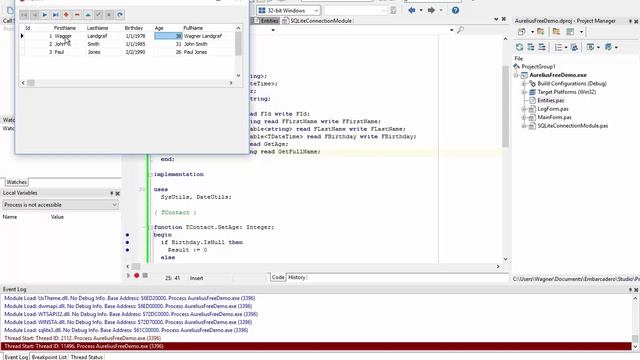This screenshot has height=360, width=640.
Task: Open IDE help question mark icon
Action: 456,10
